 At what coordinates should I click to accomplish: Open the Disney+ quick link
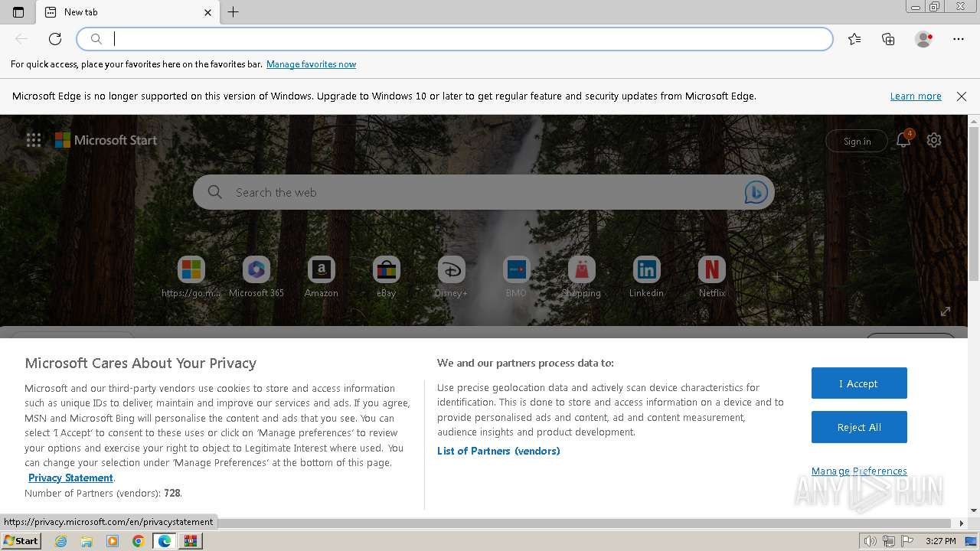point(451,277)
